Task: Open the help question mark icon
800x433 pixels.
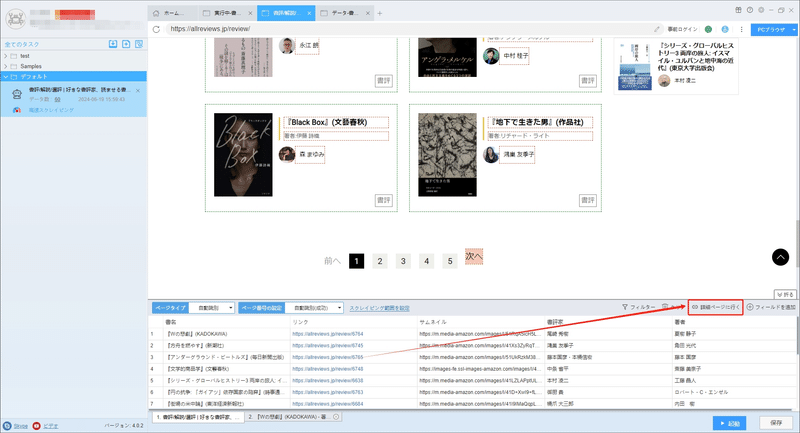Action: coord(749,10)
